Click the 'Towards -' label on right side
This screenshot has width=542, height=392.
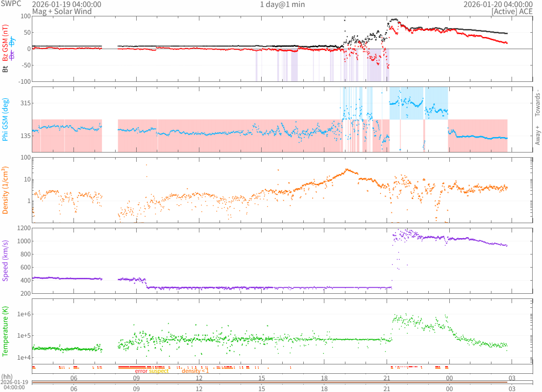tap(537, 103)
